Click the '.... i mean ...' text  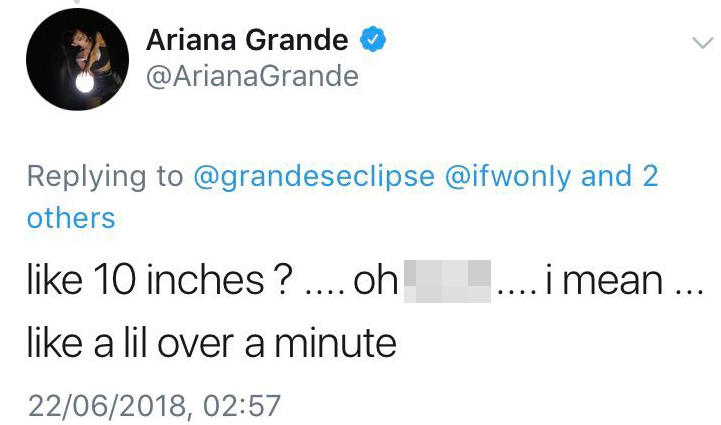pos(596,281)
